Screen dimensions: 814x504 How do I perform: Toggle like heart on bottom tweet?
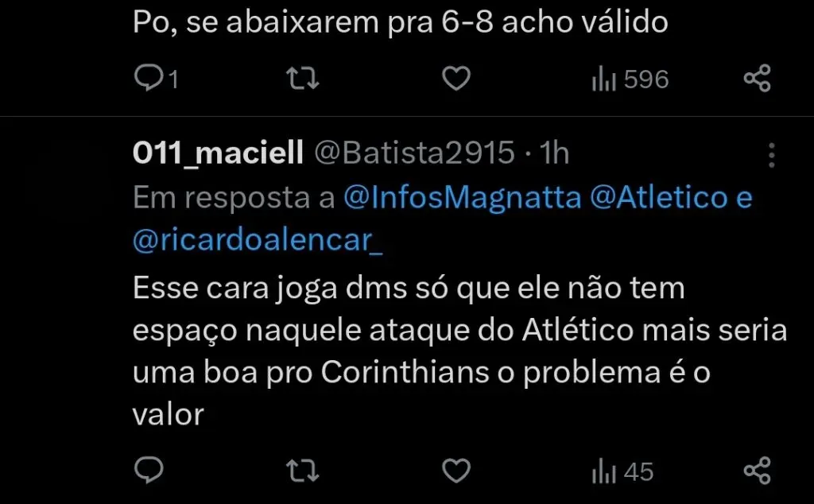point(455,471)
